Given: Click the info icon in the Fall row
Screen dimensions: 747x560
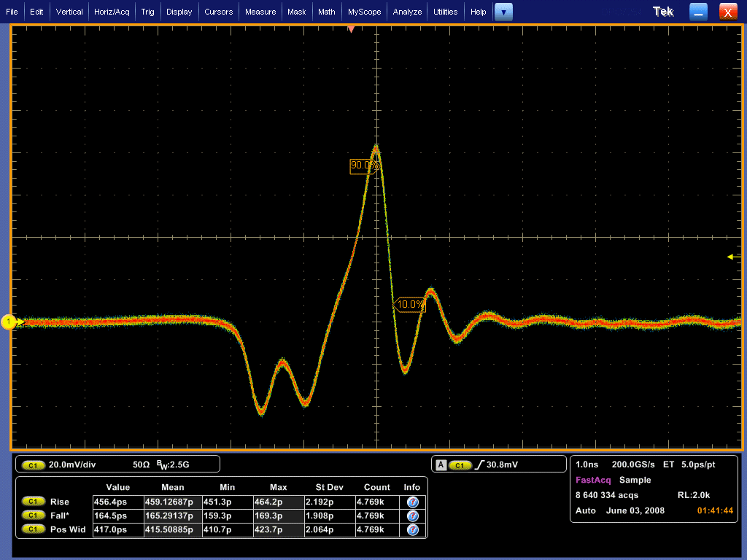Looking at the screenshot, I should [412, 516].
